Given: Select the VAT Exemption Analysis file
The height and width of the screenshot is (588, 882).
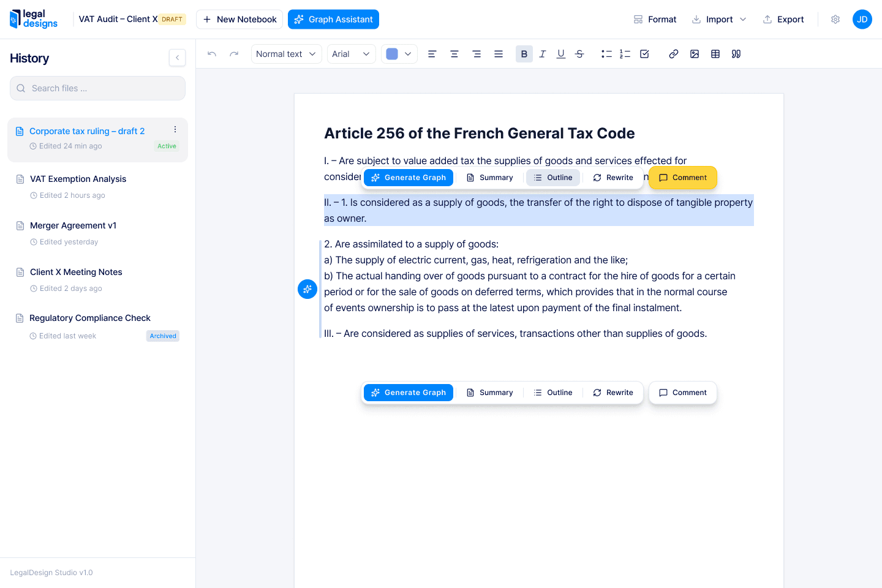Looking at the screenshot, I should [77, 179].
